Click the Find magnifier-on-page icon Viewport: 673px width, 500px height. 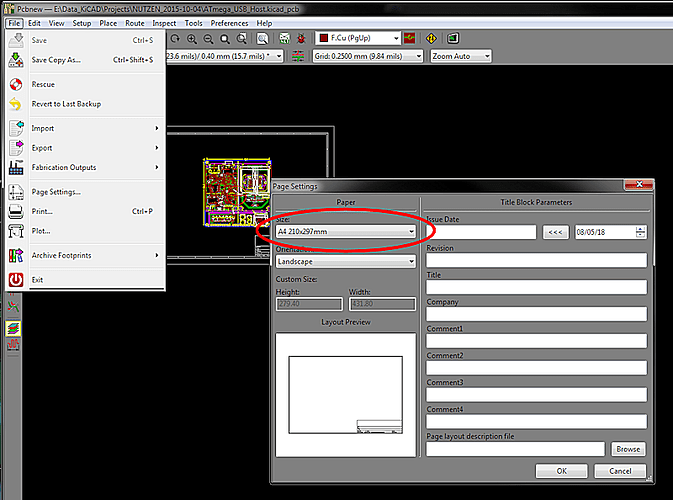[262, 39]
